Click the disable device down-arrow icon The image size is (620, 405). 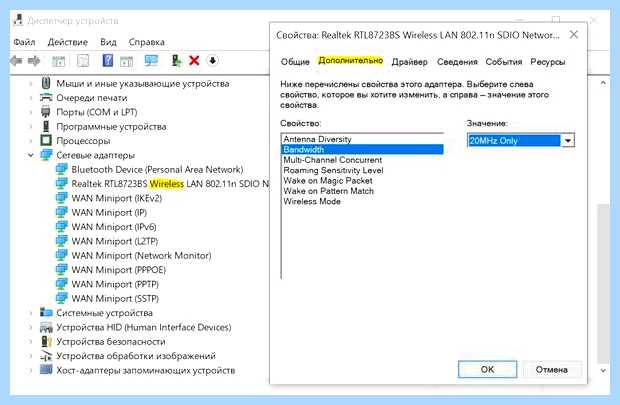(x=212, y=61)
